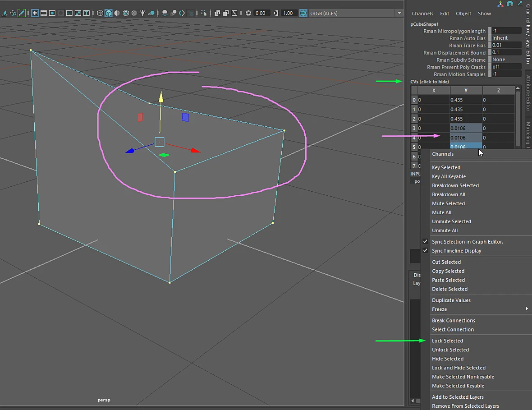Image resolution: width=532 pixels, height=410 pixels.
Task: Open the Edit menu in Channel Box
Action: pos(445,14)
